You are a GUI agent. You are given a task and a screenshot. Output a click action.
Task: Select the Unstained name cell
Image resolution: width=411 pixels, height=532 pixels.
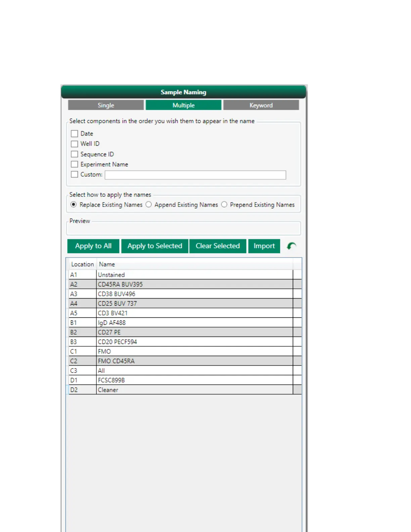click(x=194, y=275)
